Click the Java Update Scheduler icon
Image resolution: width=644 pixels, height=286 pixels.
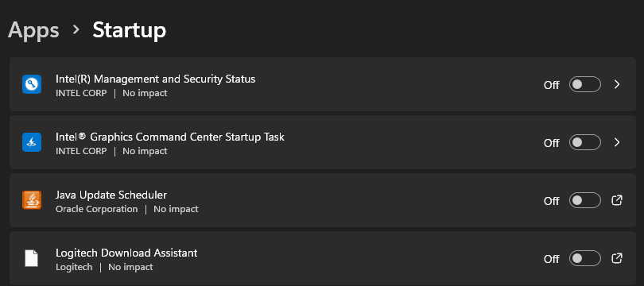tap(32, 200)
